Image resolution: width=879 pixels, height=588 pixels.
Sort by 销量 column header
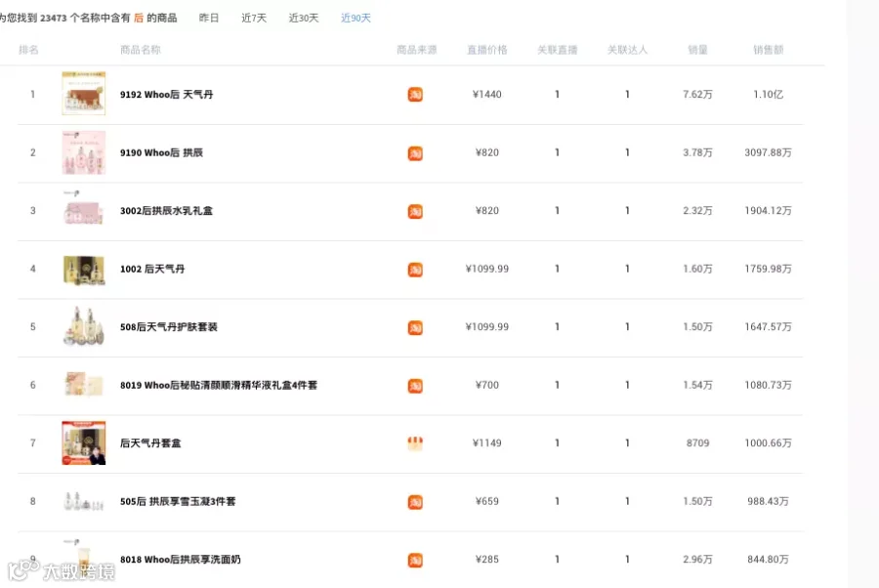click(x=697, y=50)
